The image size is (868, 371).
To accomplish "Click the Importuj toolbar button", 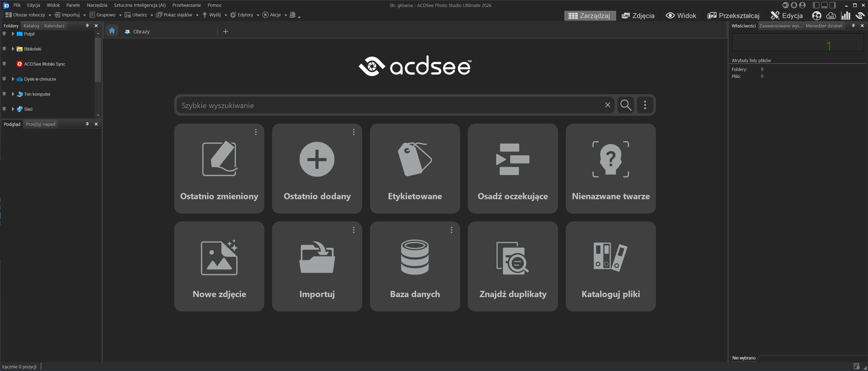I will pyautogui.click(x=67, y=15).
